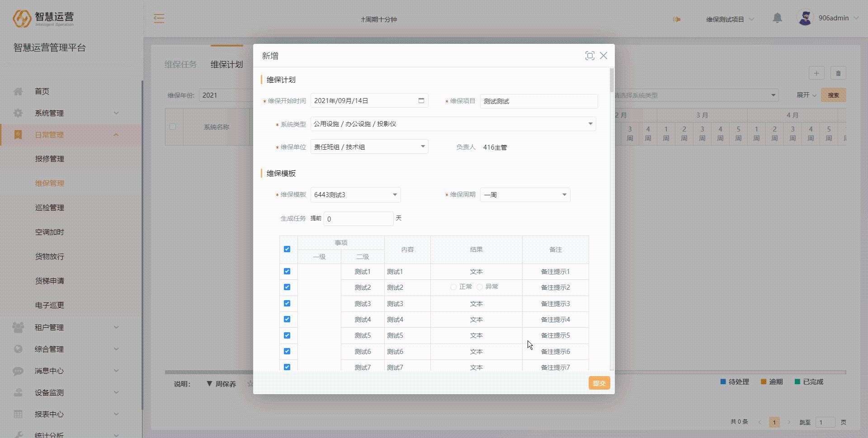Click the 综合管理 globe icon
Viewport: 868px width, 438px height.
[x=18, y=349]
